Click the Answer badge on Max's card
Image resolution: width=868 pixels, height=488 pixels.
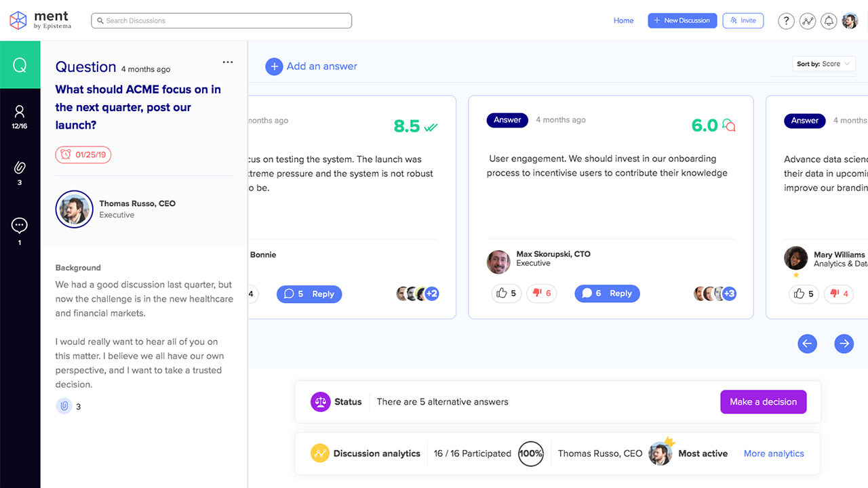pyautogui.click(x=507, y=120)
